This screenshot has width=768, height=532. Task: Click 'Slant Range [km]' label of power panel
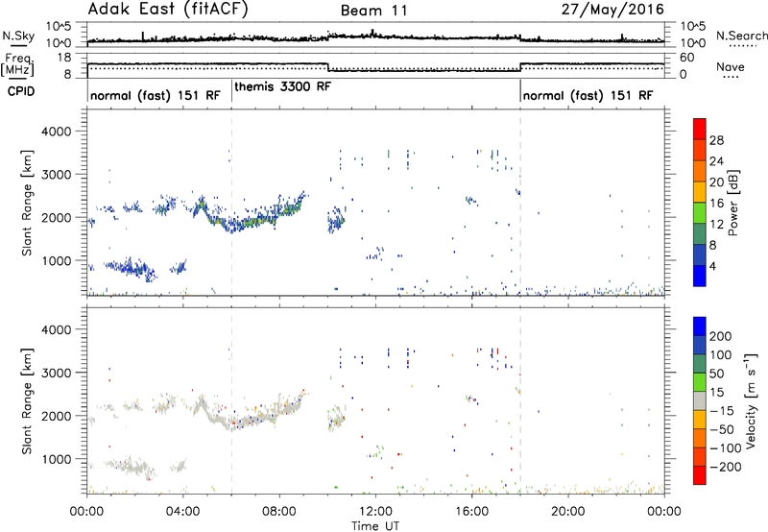point(27,204)
